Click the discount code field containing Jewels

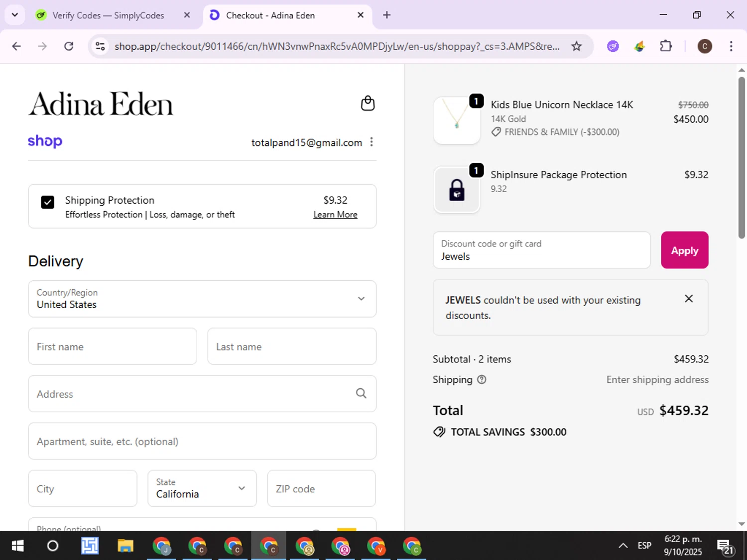pos(542,250)
